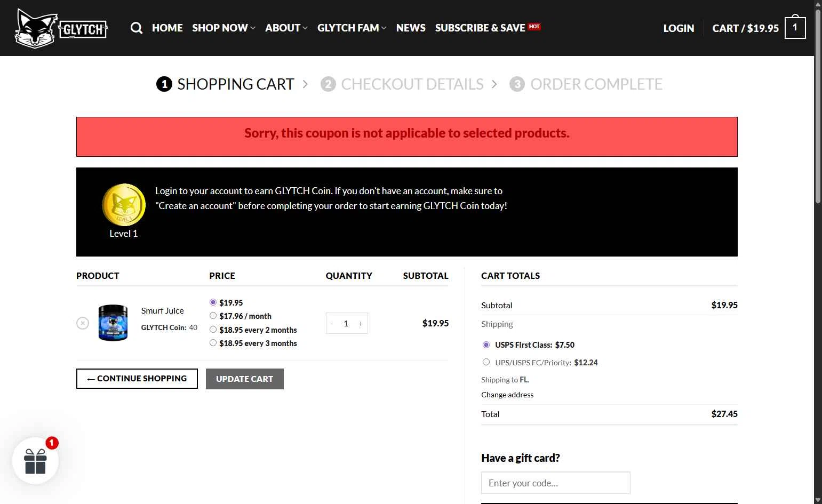Select UPS/USPS FC/Priority shipping

pyautogui.click(x=486, y=362)
